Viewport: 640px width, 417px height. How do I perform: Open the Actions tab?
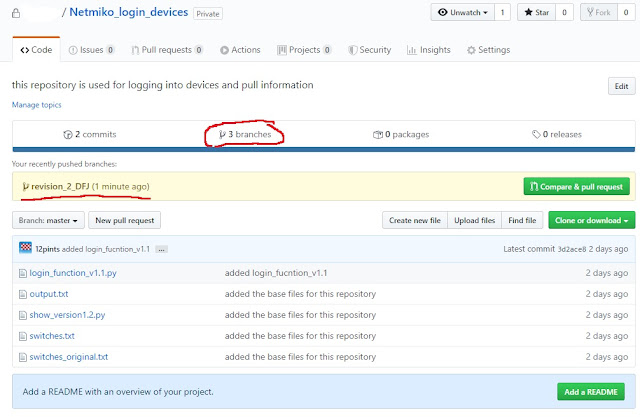(x=240, y=50)
